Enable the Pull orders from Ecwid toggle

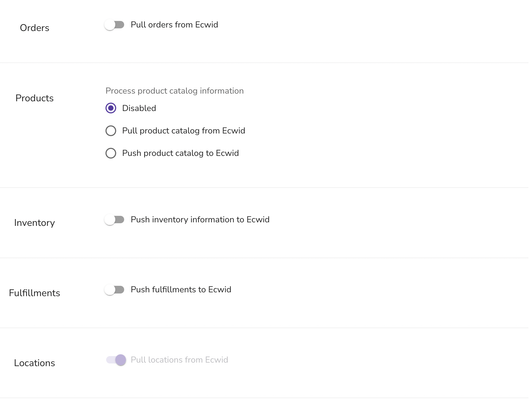point(115,25)
